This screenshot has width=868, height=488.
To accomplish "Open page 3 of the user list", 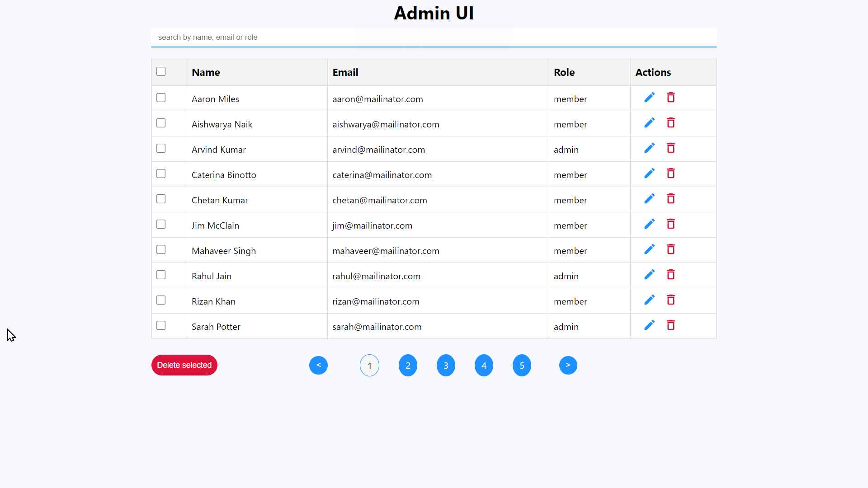I will point(446,365).
